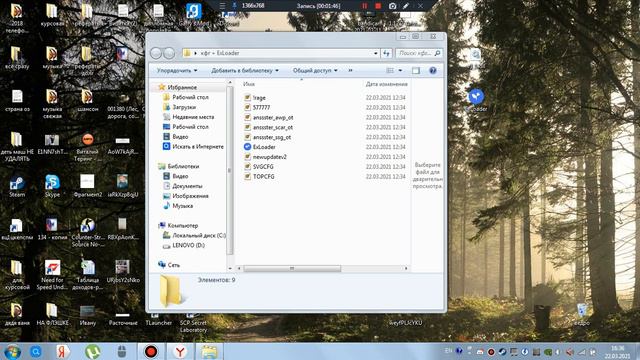Open Explorer help icon
The image size is (640, 360).
[x=433, y=71]
